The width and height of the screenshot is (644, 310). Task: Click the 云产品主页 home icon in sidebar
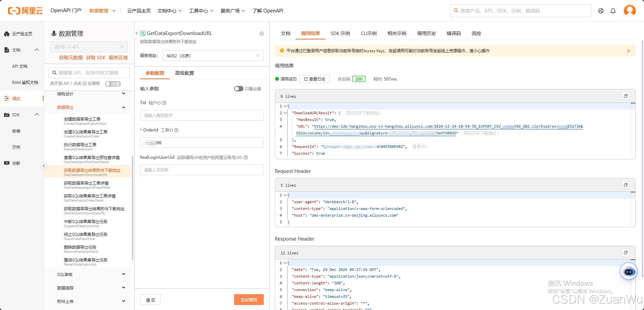[x=7, y=34]
